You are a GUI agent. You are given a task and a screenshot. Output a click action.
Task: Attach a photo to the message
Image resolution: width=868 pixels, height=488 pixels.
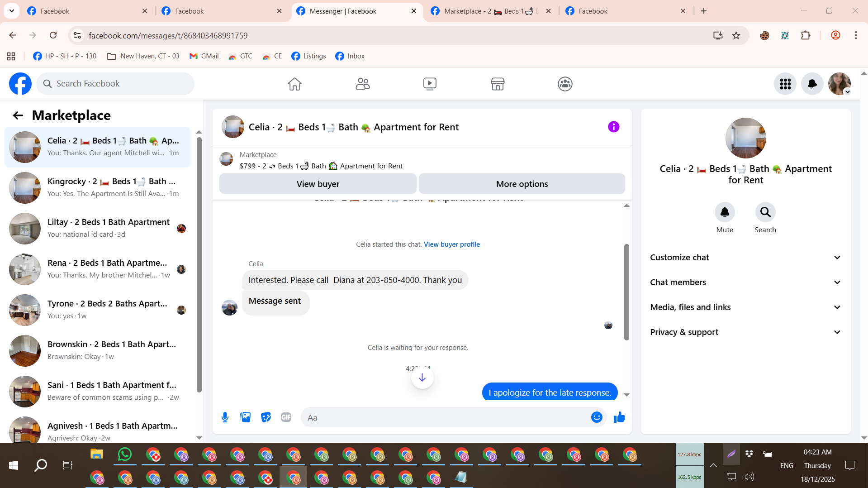point(246,417)
